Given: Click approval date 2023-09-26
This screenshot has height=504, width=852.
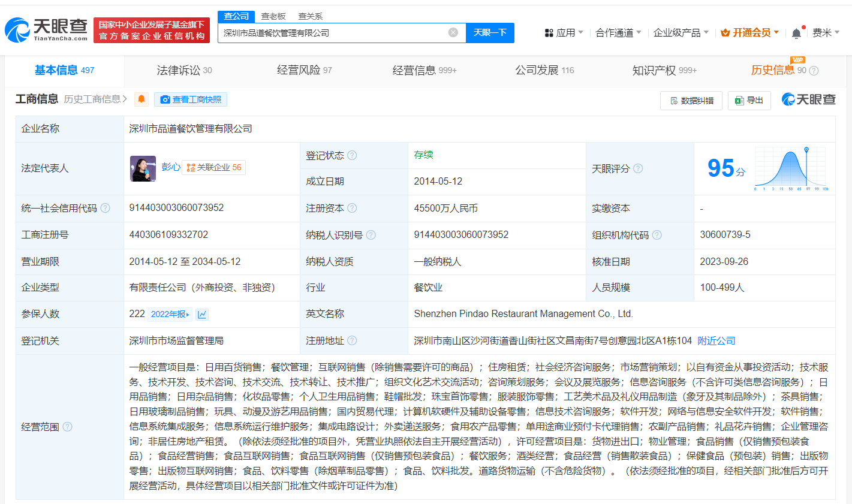Looking at the screenshot, I should (x=724, y=261).
